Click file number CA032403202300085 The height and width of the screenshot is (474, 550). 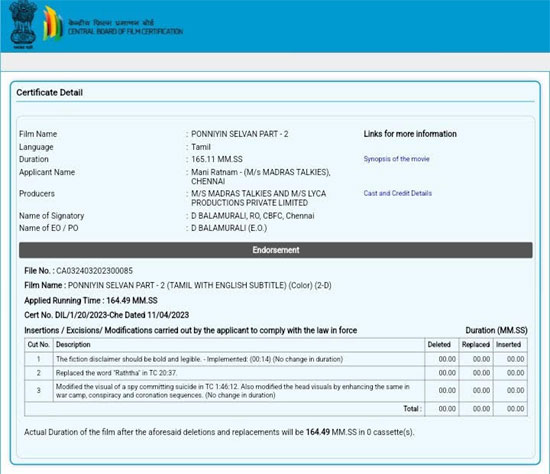[94, 271]
